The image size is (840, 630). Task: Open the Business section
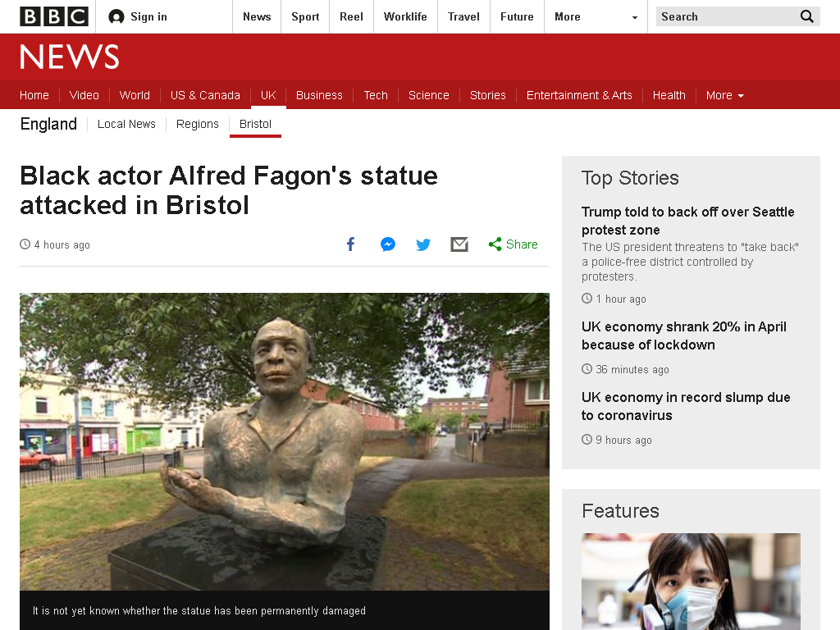pos(319,95)
